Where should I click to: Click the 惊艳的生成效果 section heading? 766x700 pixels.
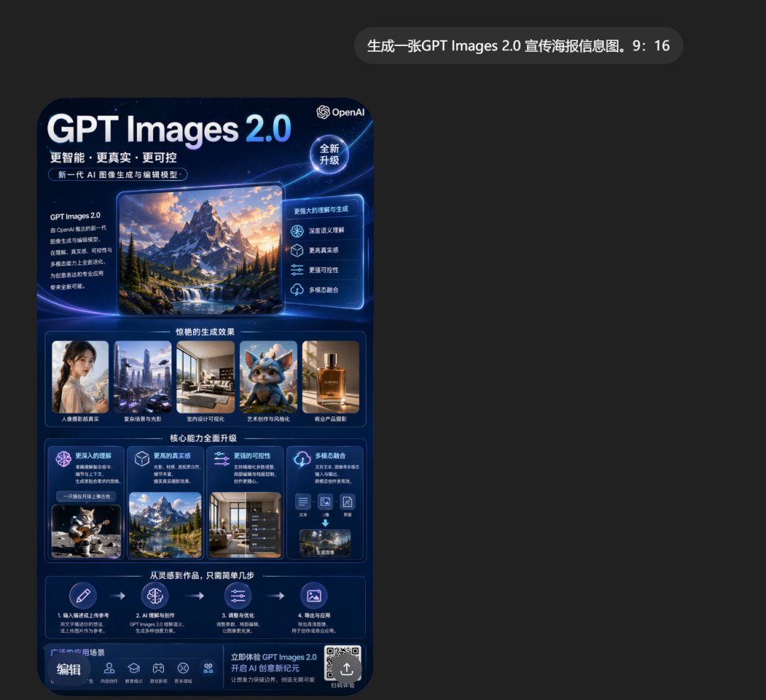[x=205, y=332]
